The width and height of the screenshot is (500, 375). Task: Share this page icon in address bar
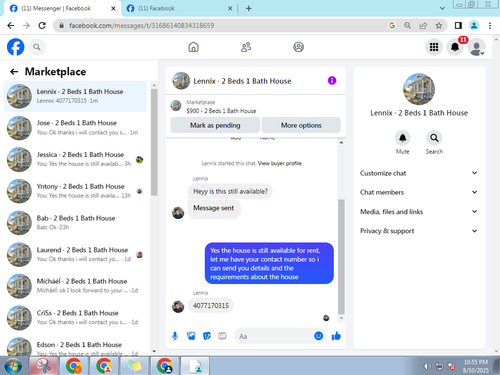point(423,25)
